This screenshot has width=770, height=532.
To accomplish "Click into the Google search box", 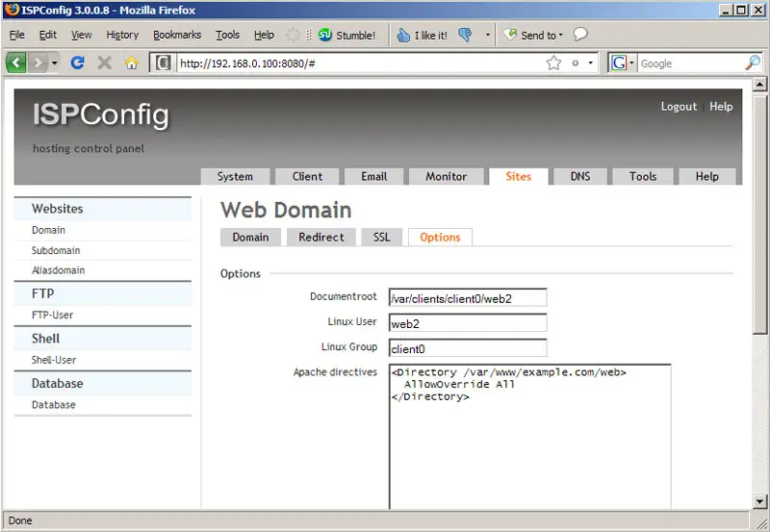I will pos(690,63).
